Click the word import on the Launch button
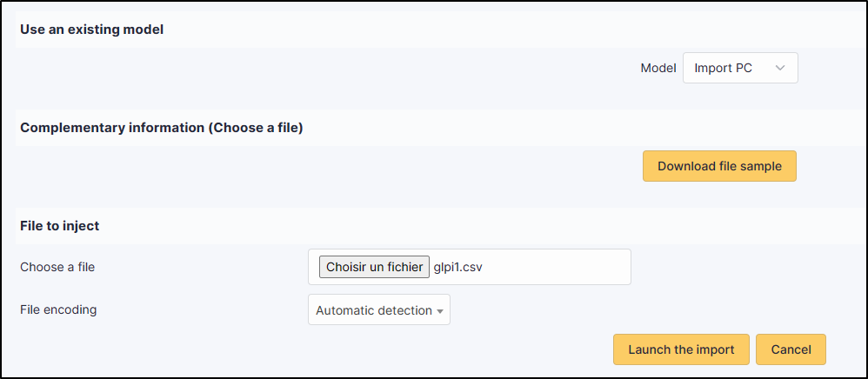 pos(715,349)
